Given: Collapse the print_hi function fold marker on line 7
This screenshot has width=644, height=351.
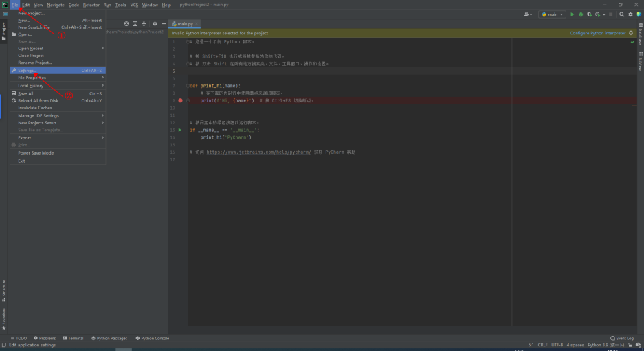Looking at the screenshot, I should click(188, 86).
